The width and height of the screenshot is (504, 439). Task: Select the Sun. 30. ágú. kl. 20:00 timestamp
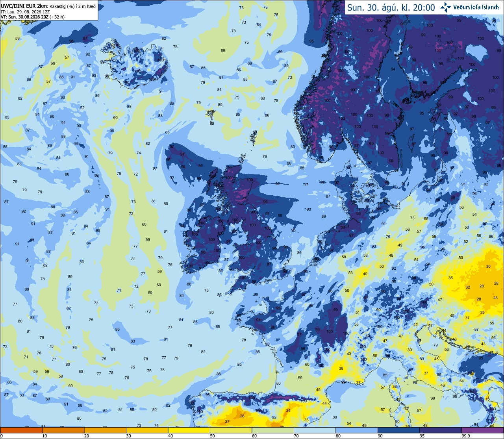coord(391,7)
